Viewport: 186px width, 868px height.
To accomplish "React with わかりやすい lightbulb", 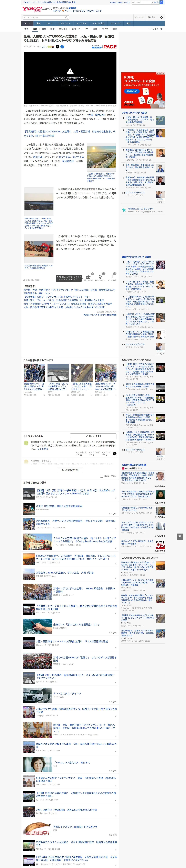I will pos(100,277).
